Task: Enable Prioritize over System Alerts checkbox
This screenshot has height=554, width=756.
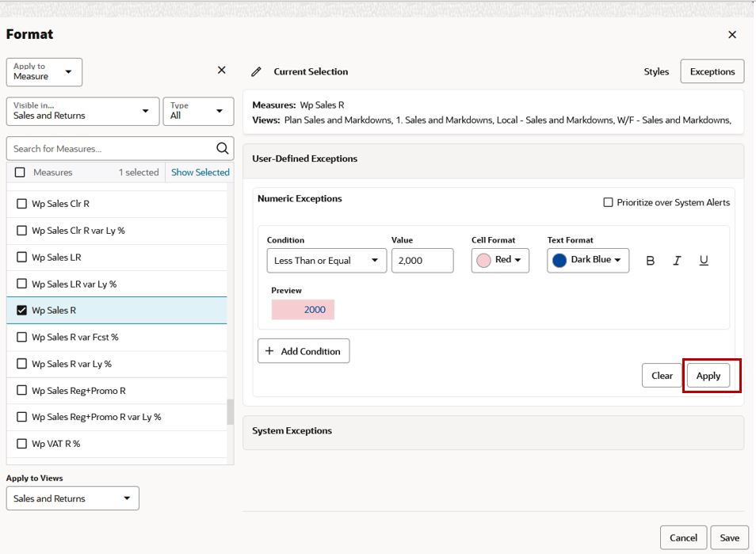Action: point(609,203)
